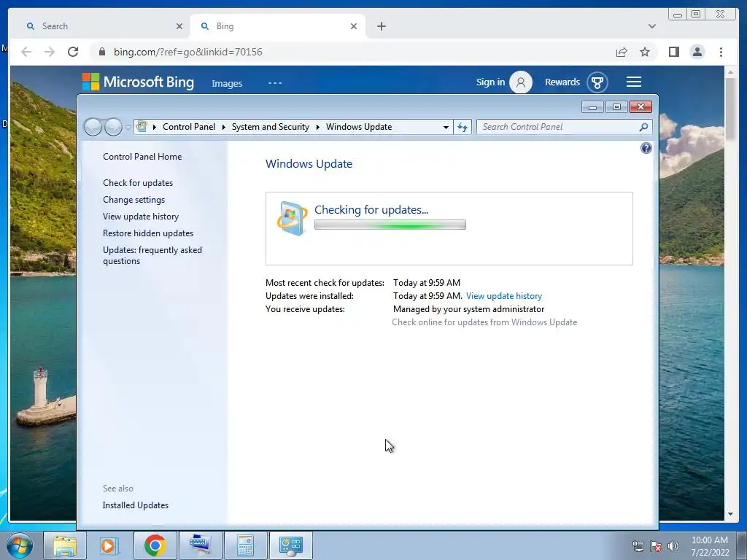Click the Windows Update shield icon
The image size is (747, 560).
(292, 218)
